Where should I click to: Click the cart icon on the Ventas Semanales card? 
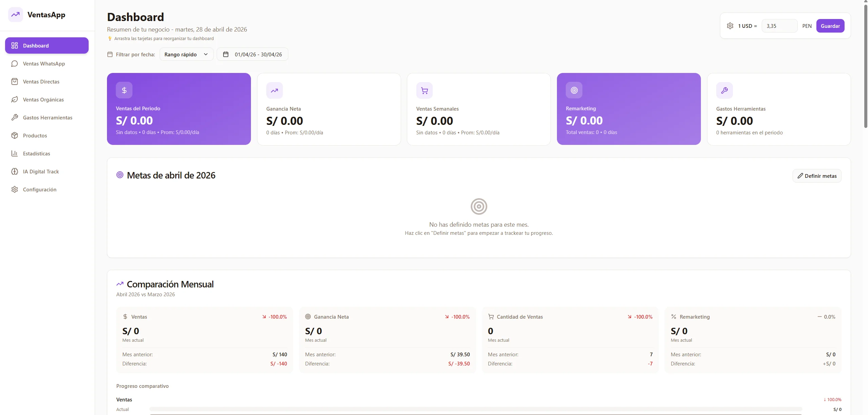coord(424,90)
